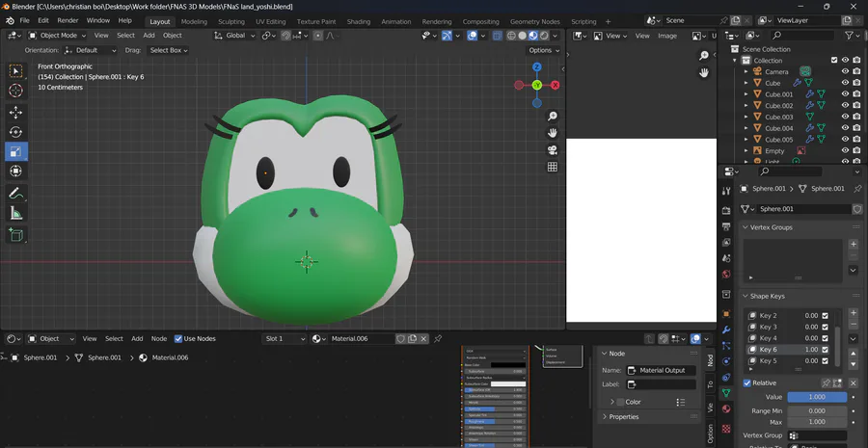This screenshot has width=868, height=448.
Task: Hide Cube.001 in the viewport via its eye icon
Action: (845, 94)
